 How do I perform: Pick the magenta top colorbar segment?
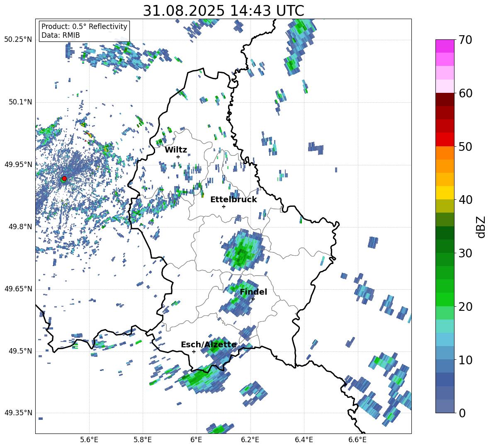(x=445, y=46)
